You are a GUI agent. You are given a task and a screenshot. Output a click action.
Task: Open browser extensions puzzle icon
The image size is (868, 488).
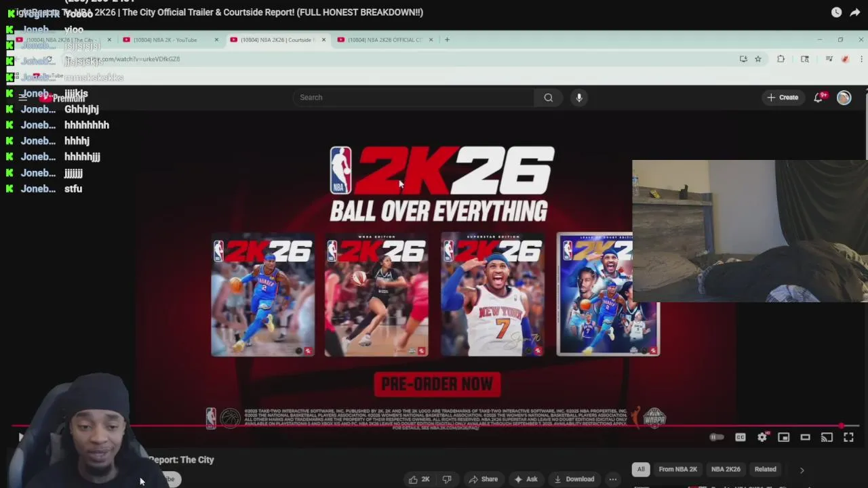click(781, 59)
